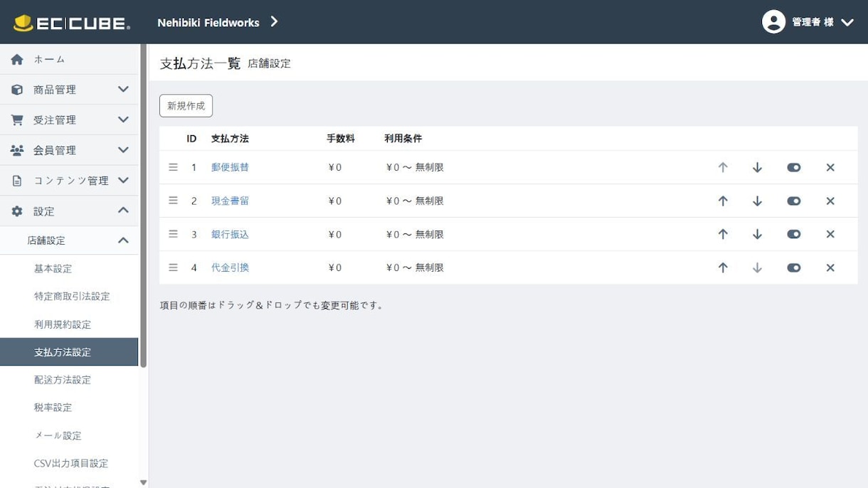868x488 pixels.
Task: Click the home icon in sidebar
Action: [17, 60]
